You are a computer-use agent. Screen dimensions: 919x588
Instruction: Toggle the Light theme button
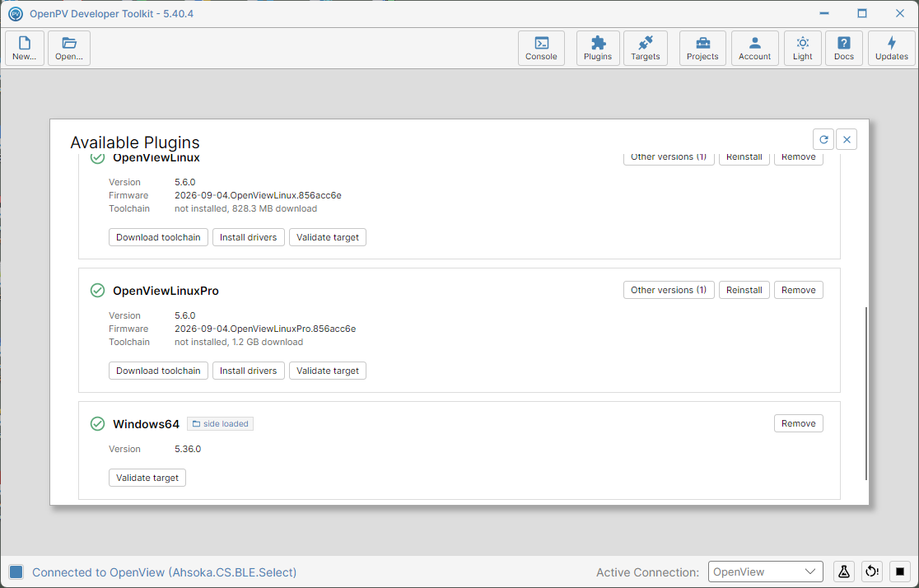point(802,48)
